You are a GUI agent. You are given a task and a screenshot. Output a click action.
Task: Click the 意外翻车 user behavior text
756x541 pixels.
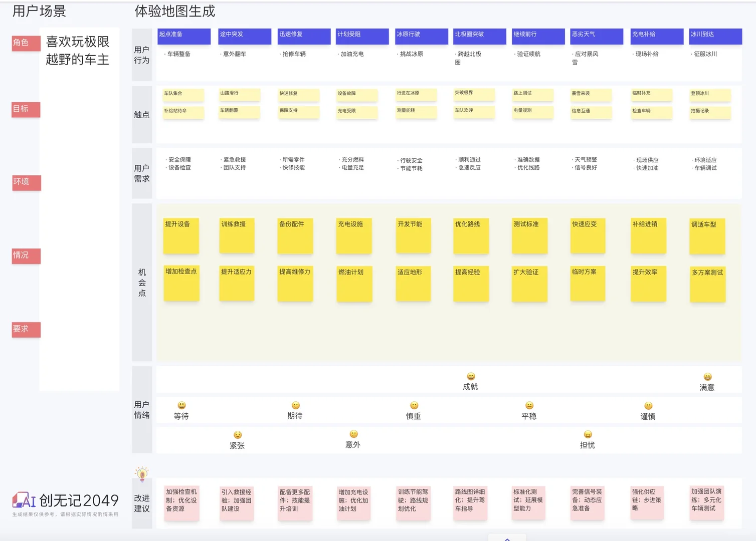coord(234,54)
